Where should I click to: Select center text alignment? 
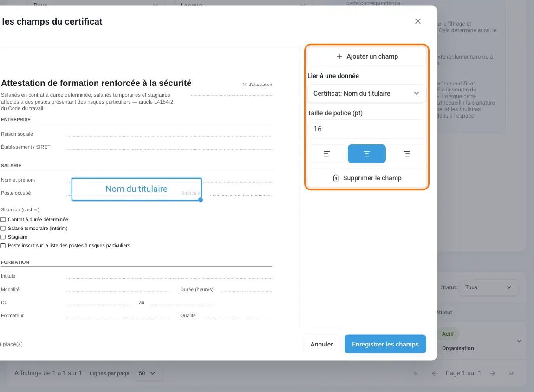(x=367, y=154)
